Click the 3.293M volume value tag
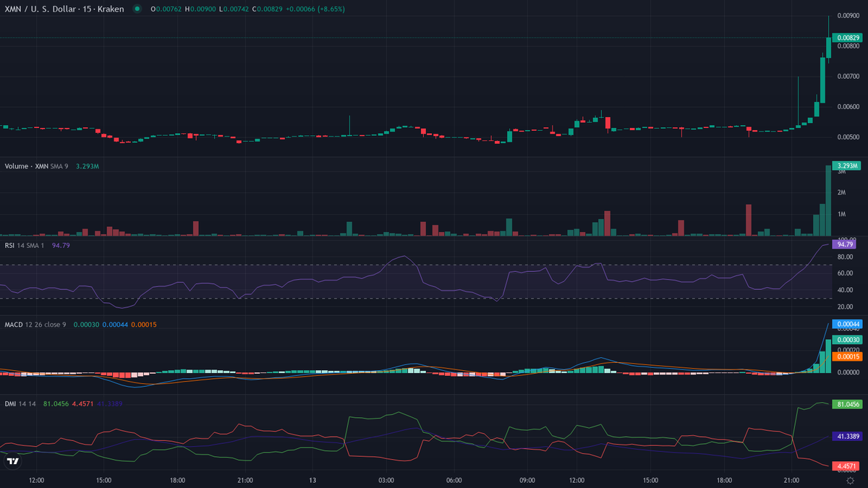868x488 pixels. pos(846,166)
